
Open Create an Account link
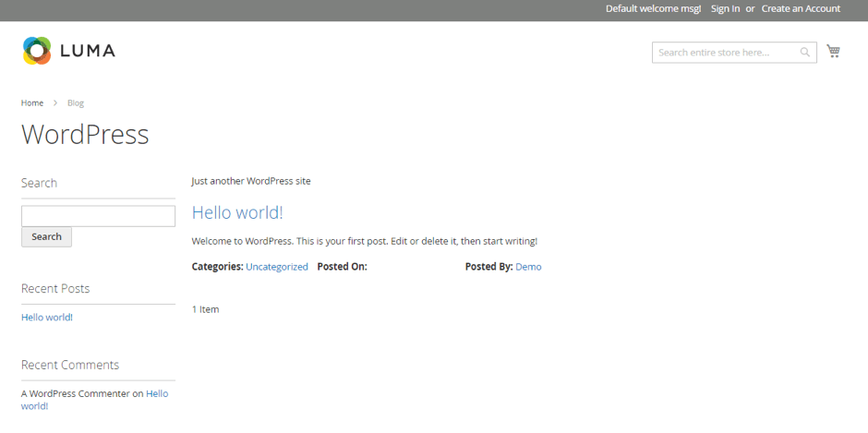coord(801,9)
